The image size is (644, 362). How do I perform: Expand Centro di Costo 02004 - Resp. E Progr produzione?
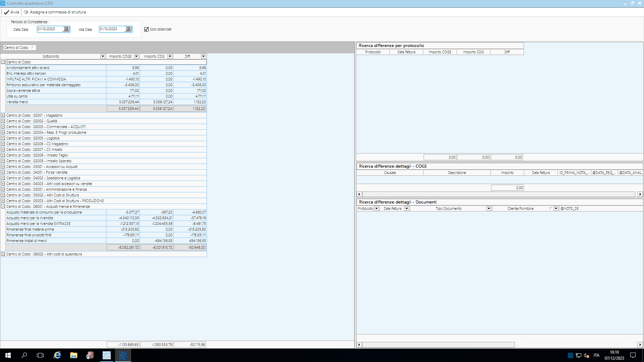[x=3, y=132]
